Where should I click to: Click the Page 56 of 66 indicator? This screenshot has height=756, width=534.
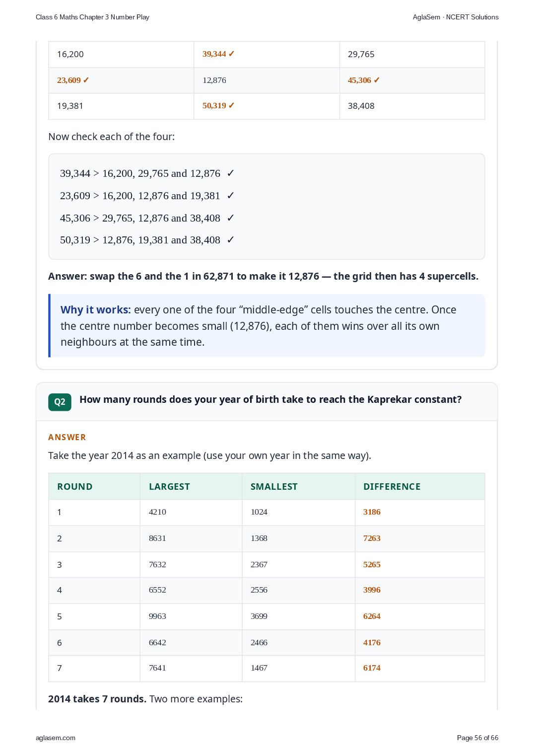coord(477,738)
